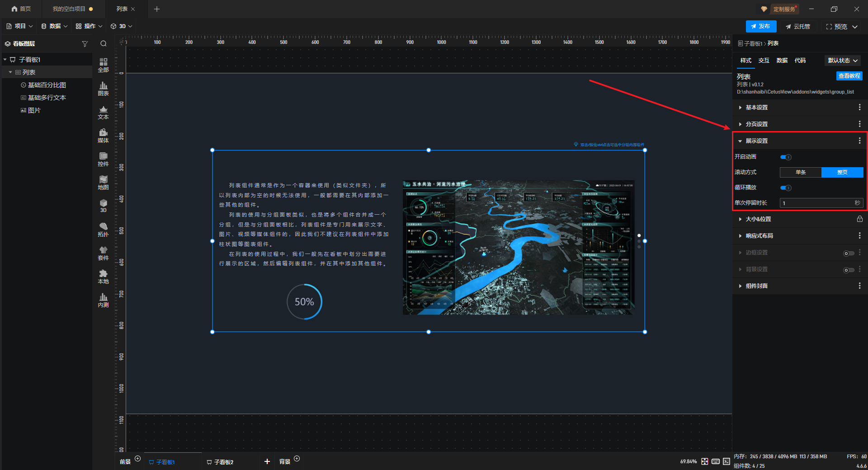This screenshot has width=868, height=470.
Task: Click the 单次停留时长 input field
Action: coord(816,203)
